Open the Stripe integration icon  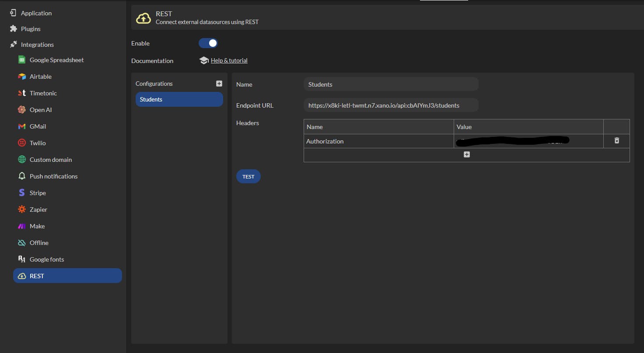[x=22, y=193]
